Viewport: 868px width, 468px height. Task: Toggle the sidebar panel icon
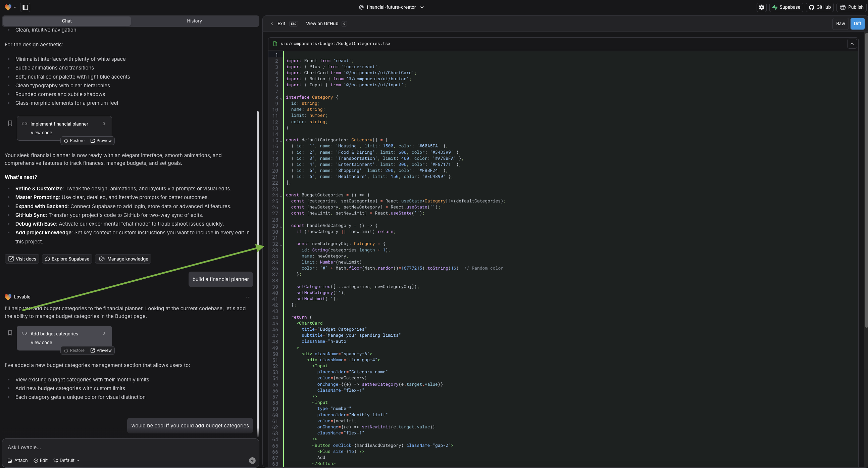click(x=25, y=7)
